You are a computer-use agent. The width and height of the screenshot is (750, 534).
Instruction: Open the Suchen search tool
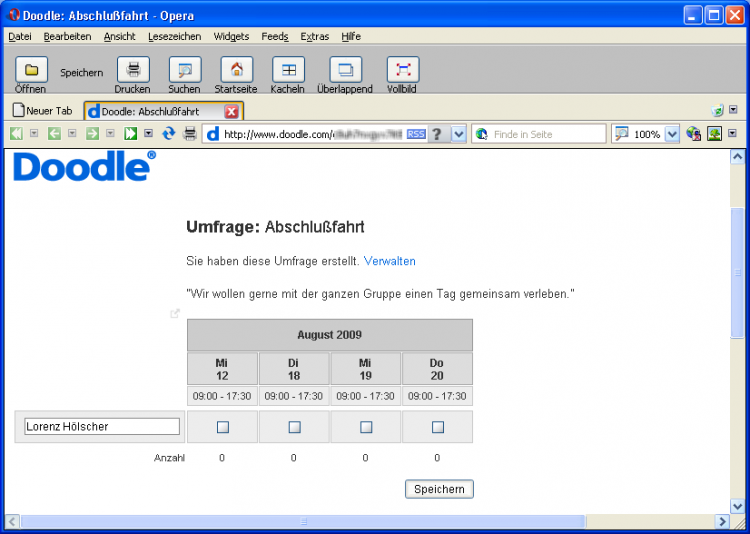184,70
